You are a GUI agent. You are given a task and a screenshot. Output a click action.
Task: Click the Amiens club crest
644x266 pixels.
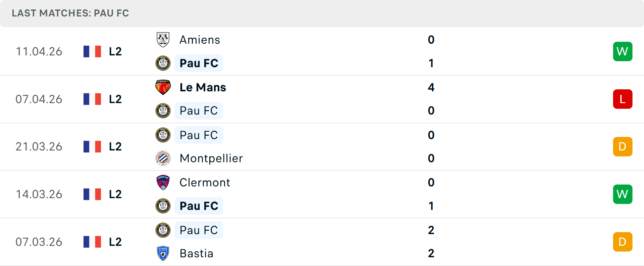pyautogui.click(x=163, y=40)
